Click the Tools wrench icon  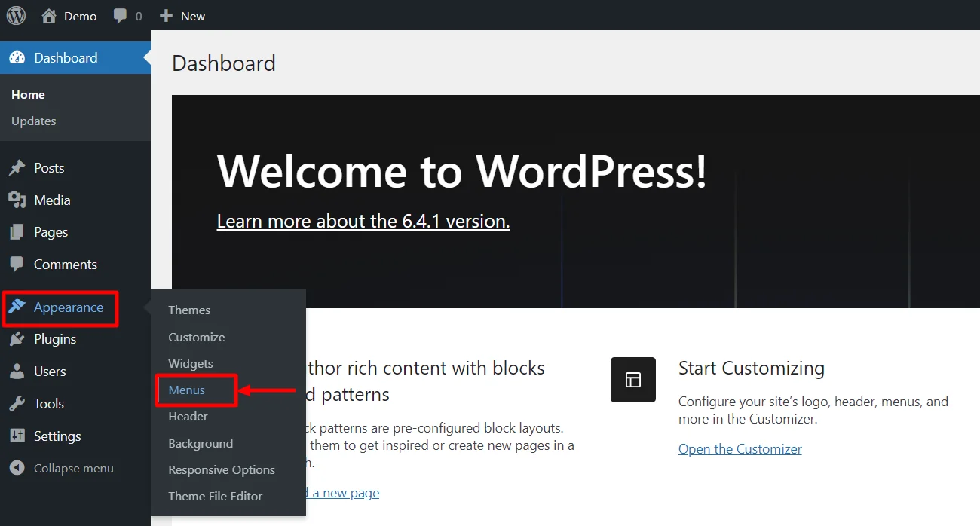(x=17, y=404)
